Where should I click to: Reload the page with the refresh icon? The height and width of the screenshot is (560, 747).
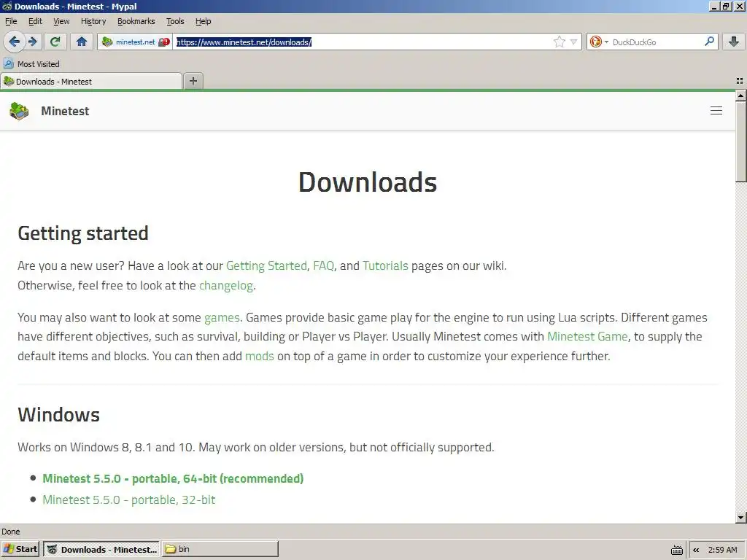coord(55,42)
